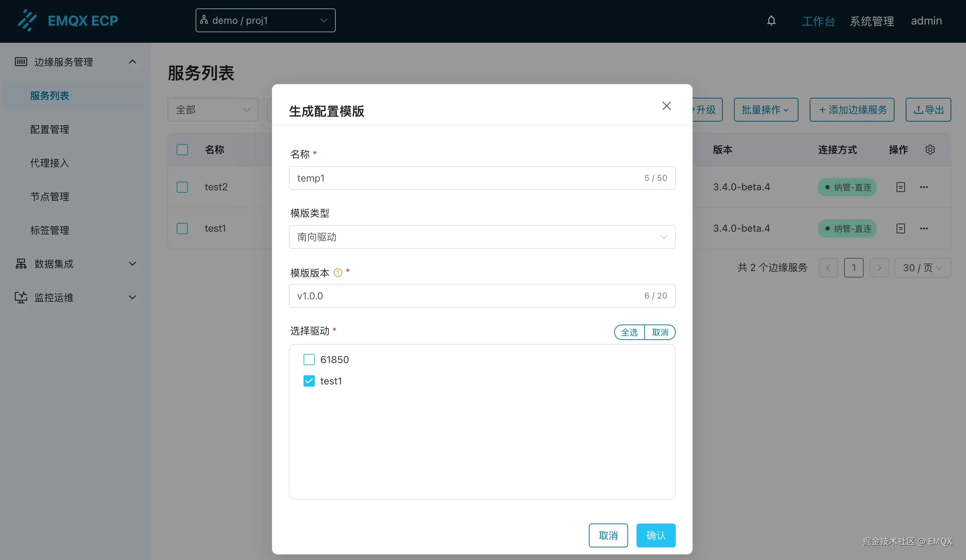Open more actions menu for test2 row
This screenshot has width=966, height=560.
coord(924,187)
